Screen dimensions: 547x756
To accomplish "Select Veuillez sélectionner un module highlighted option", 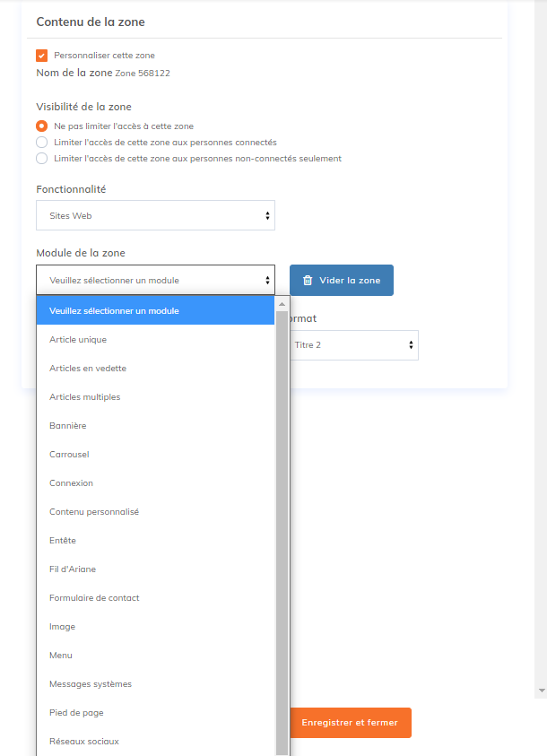I will click(114, 311).
